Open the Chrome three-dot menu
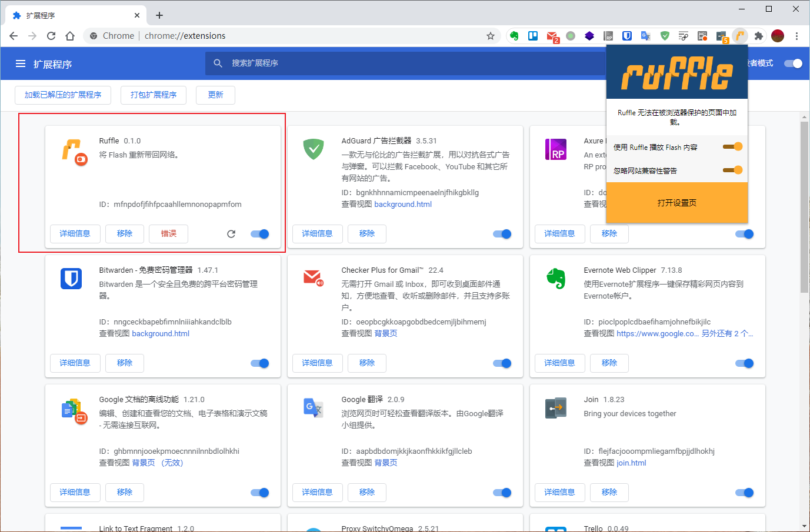Viewport: 810px width, 532px height. point(796,36)
